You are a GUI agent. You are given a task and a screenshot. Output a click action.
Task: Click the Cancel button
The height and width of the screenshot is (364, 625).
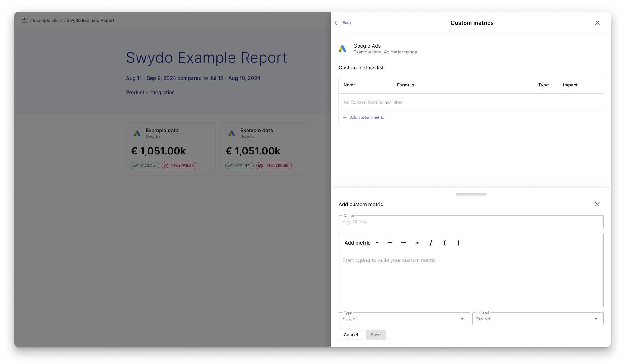[351, 335]
